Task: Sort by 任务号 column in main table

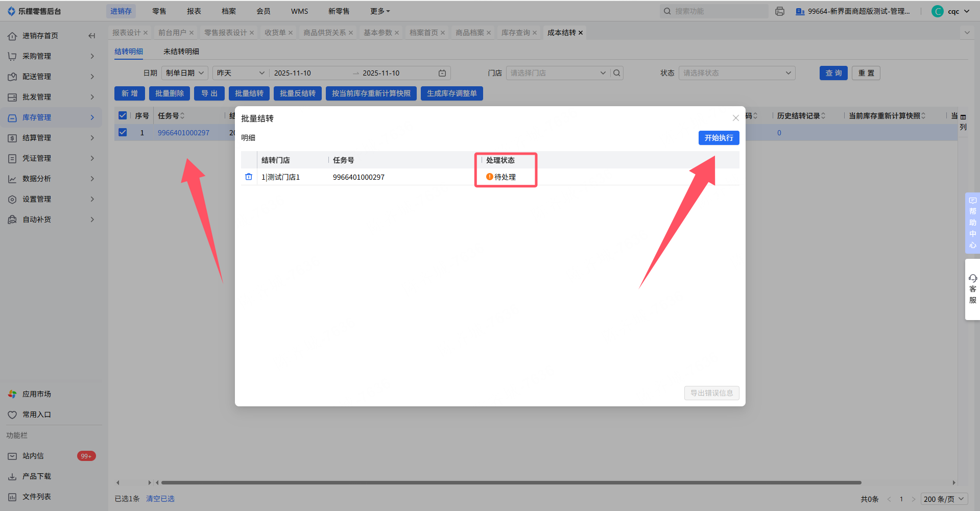Action: tap(182, 116)
